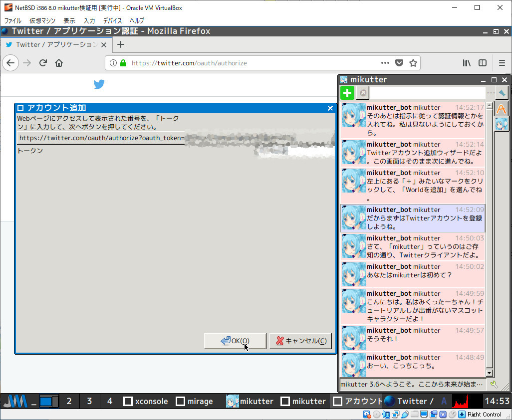Select the orange A tab in mikutter sidebar

(501, 109)
